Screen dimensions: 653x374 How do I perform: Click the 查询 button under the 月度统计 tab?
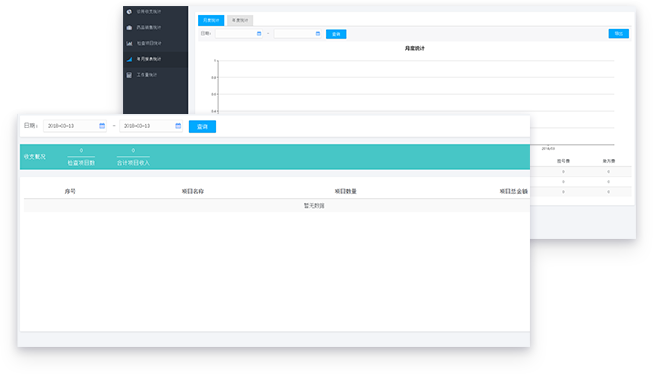tap(336, 34)
